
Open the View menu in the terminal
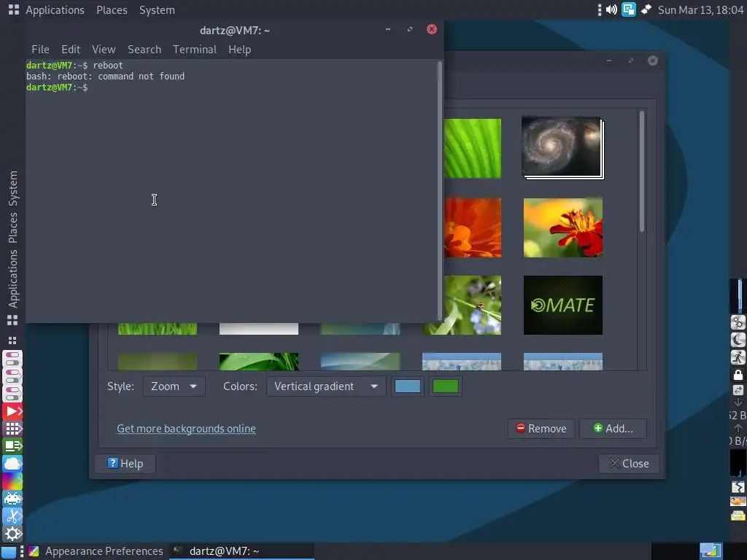[x=104, y=50]
